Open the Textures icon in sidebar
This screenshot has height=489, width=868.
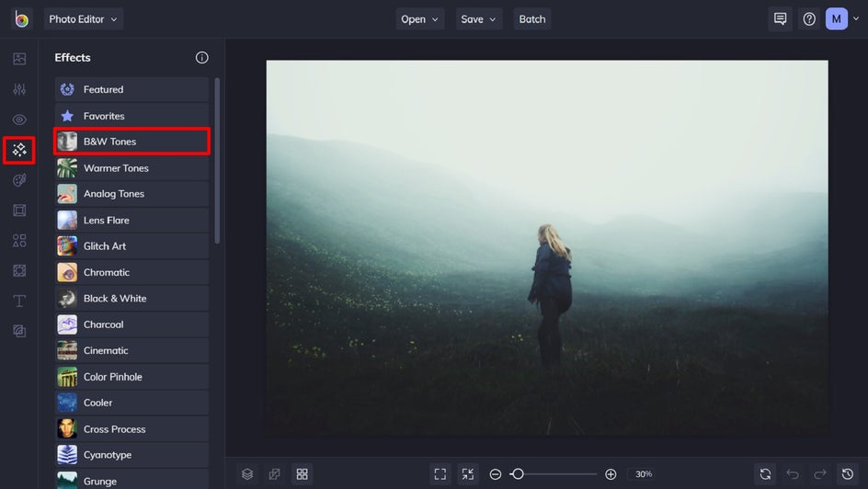[19, 331]
